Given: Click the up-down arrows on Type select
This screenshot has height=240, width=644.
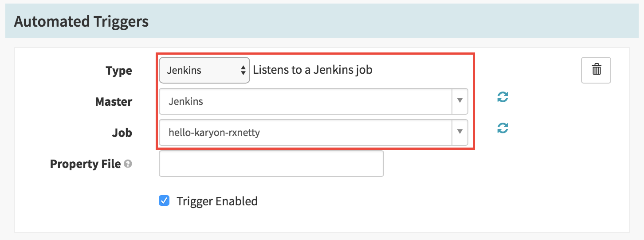Looking at the screenshot, I should [x=243, y=70].
